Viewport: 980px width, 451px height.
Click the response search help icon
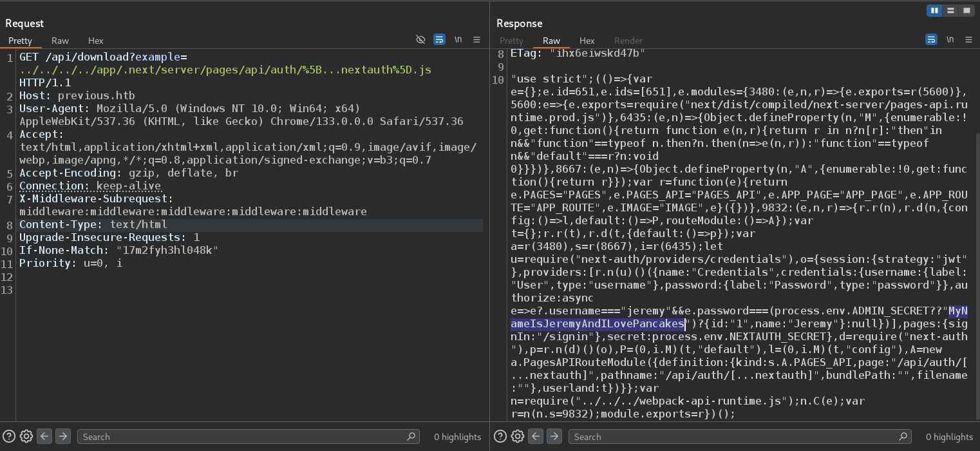500,436
